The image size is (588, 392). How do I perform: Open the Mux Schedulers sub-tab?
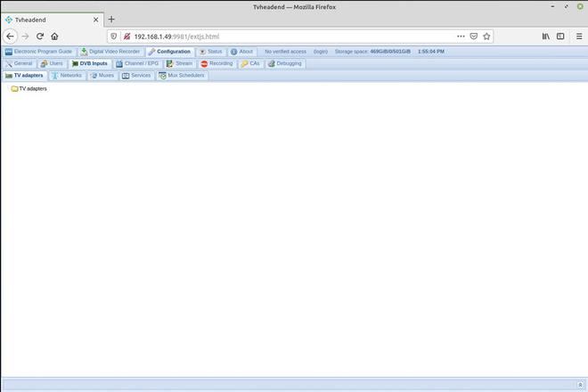point(182,76)
